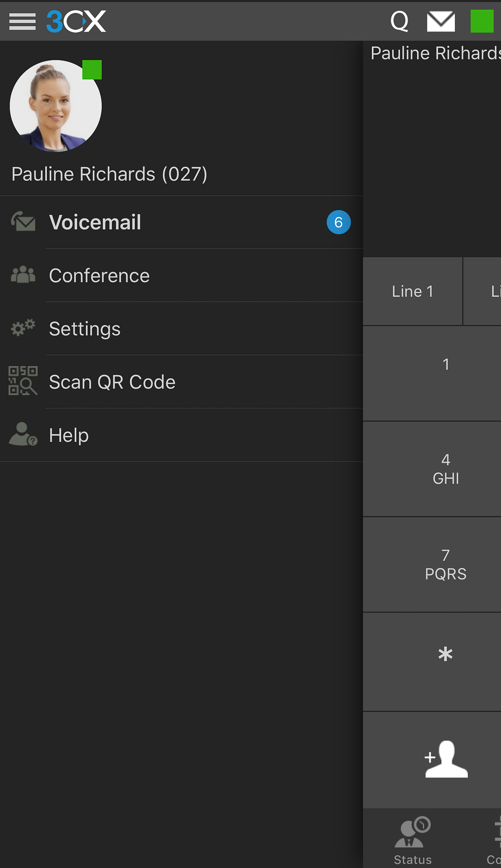
Task: Click the voicemail badge showing 6
Action: pos(339,222)
